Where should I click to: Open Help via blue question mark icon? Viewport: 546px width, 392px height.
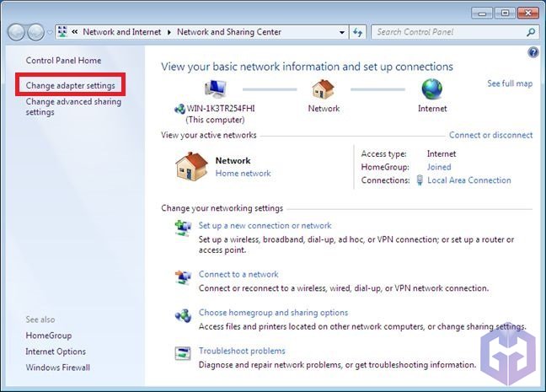click(x=533, y=52)
